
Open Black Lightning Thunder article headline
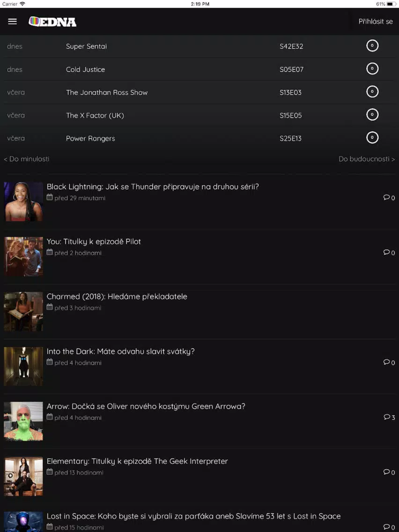point(153,187)
